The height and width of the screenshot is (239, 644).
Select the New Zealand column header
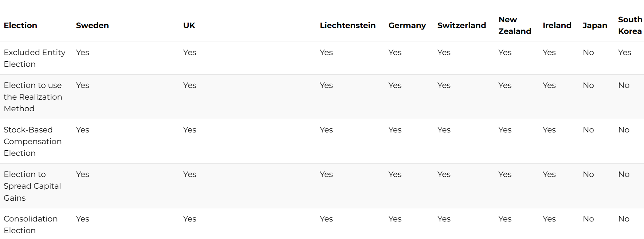click(x=515, y=26)
